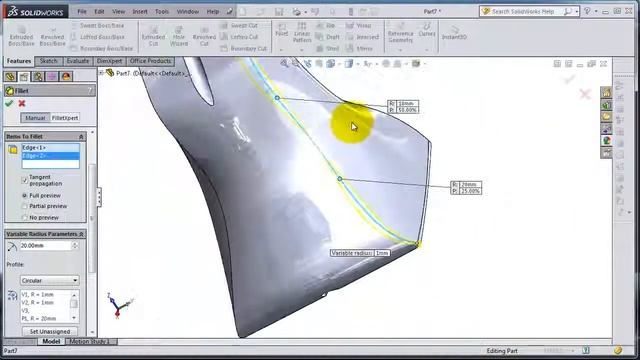The height and width of the screenshot is (360, 640).
Task: Open the Fillet tool dropdown arrow
Action: pos(282,49)
